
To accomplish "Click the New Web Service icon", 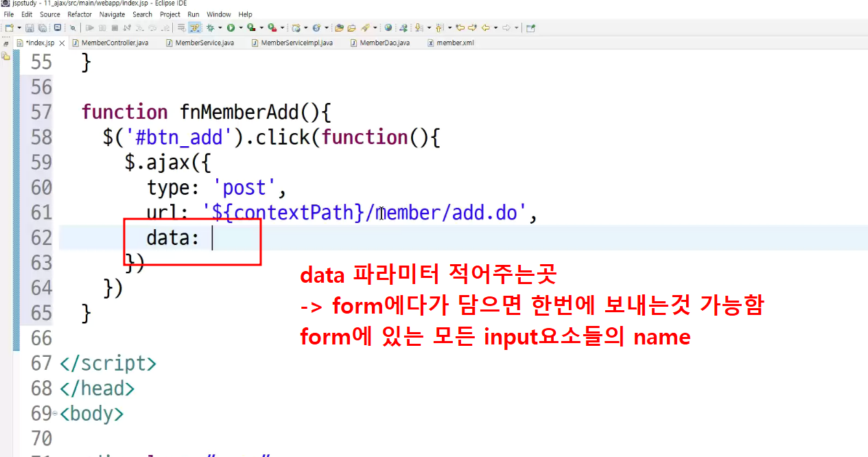I will tap(317, 28).
